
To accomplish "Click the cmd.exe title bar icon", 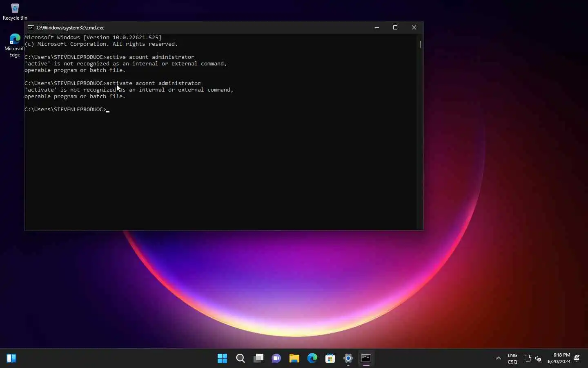I will tap(31, 28).
